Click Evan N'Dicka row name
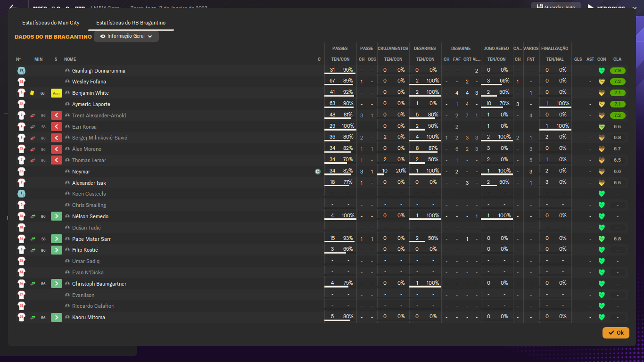The image size is (644, 362). click(x=88, y=272)
